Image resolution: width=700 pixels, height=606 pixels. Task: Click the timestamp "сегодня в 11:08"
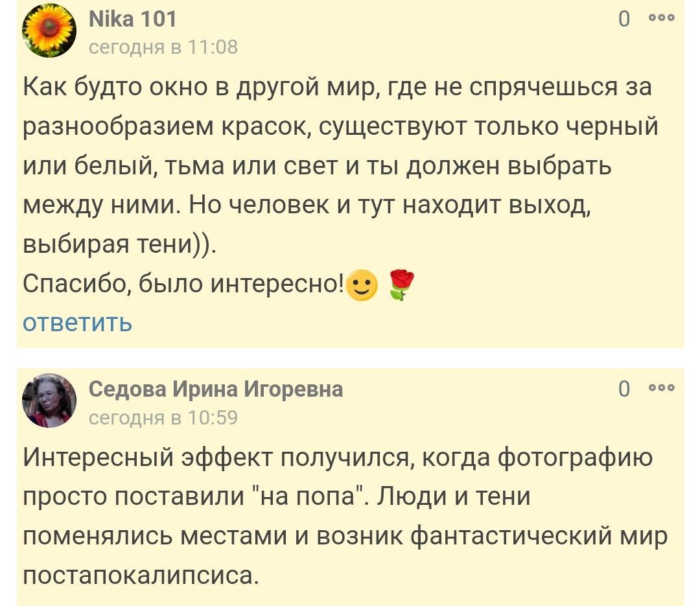pos(163,47)
